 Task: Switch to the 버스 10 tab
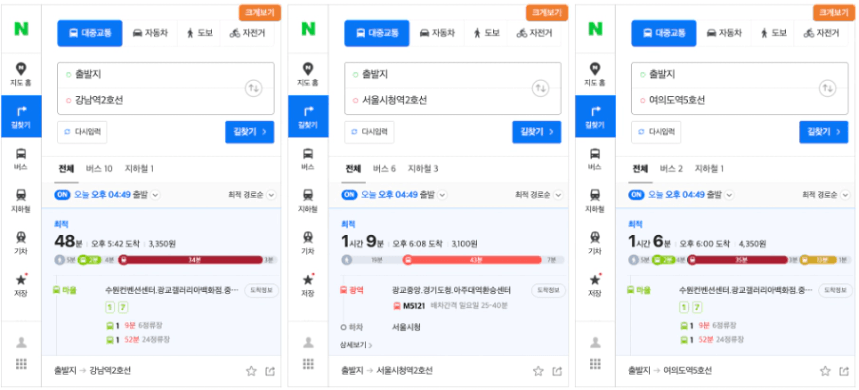click(99, 169)
